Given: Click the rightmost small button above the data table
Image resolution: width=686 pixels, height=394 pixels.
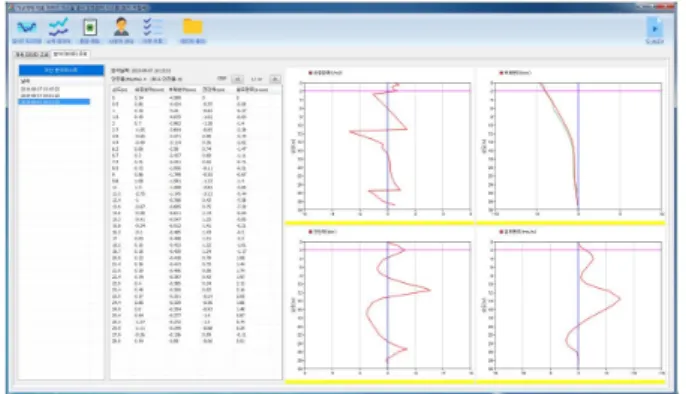Looking at the screenshot, I should pos(275,79).
